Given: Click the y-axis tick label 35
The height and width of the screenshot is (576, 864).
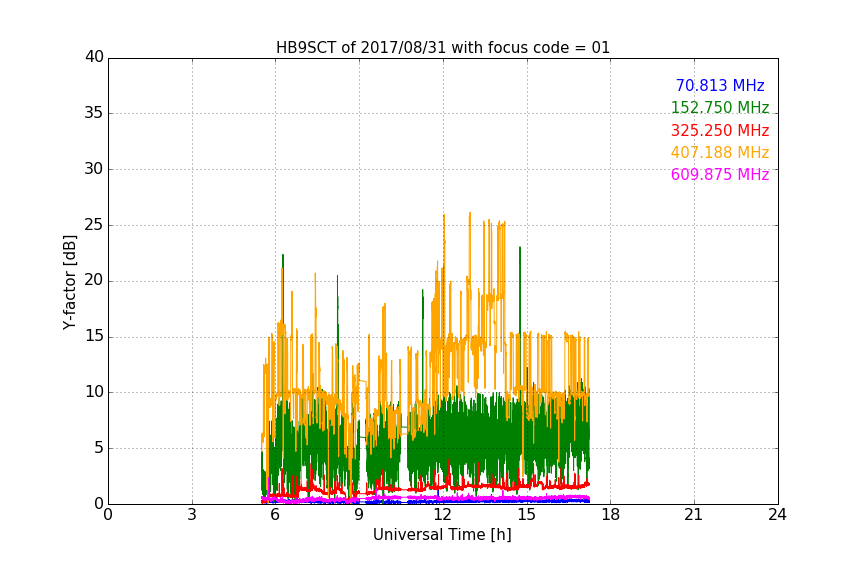Looking at the screenshot, I should 94,113.
